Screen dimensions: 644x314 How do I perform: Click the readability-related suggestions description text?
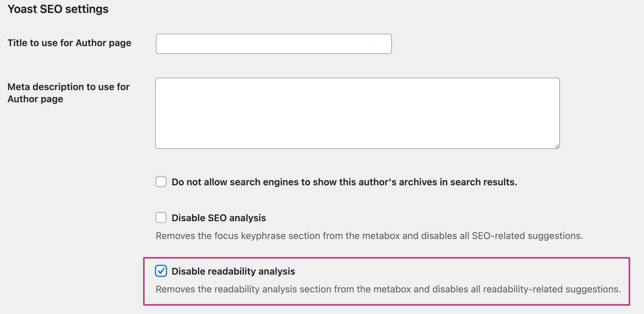pyautogui.click(x=388, y=289)
